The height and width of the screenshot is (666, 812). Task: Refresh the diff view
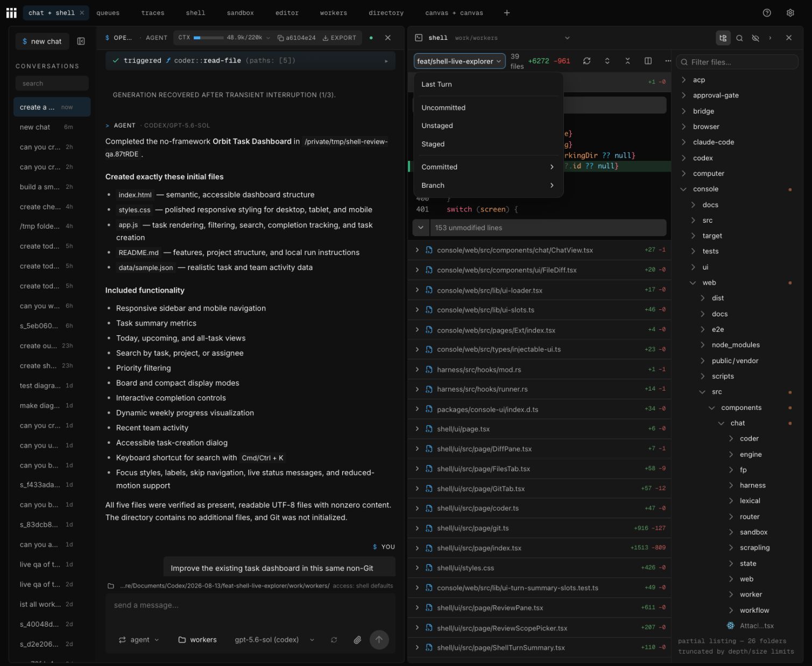[587, 61]
